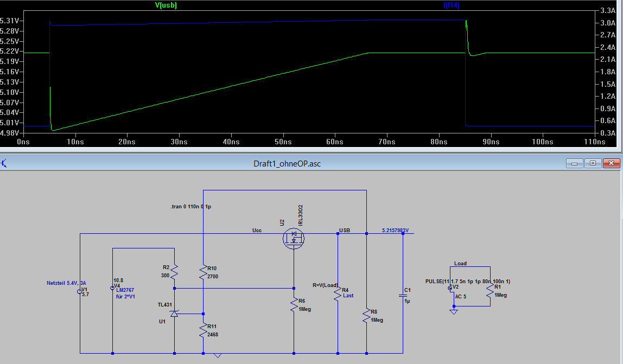This screenshot has height=364, width=623.
Task: Click the 2468 value of R11
Action: (x=213, y=335)
